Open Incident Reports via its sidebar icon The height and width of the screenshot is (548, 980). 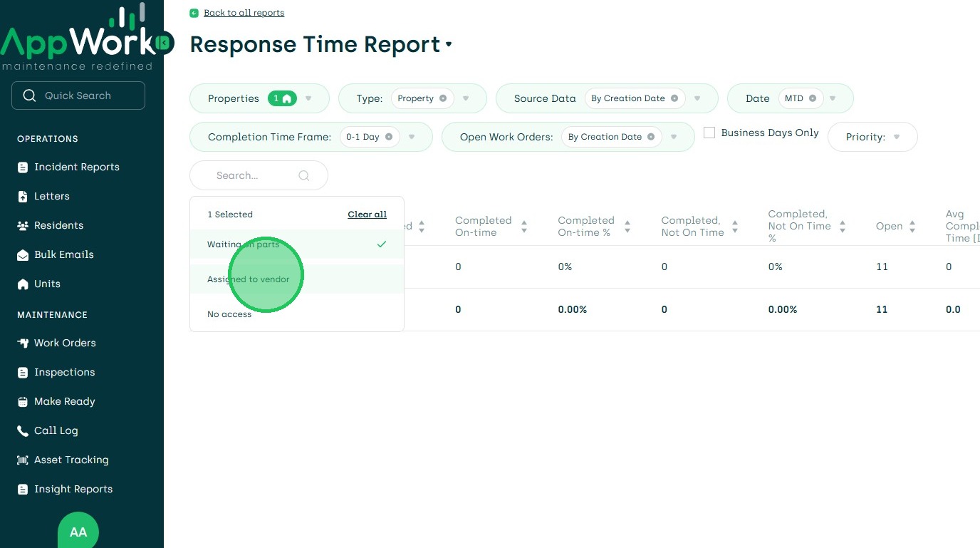click(23, 167)
